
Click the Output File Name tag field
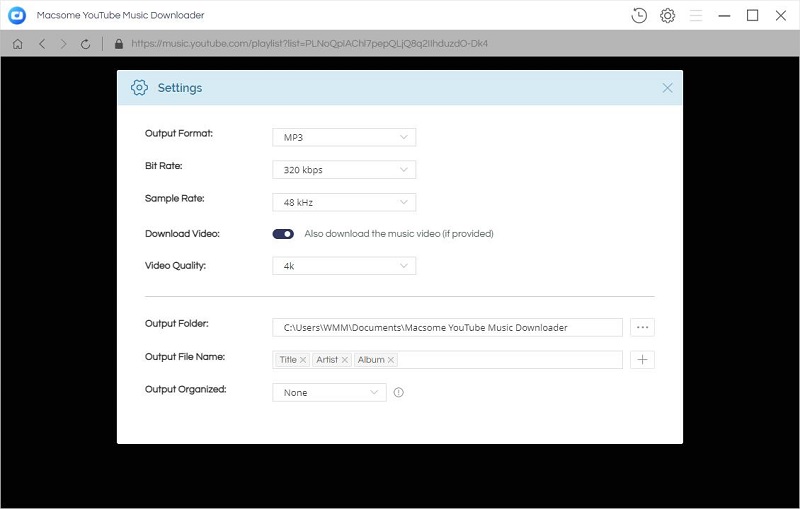pyautogui.click(x=447, y=360)
